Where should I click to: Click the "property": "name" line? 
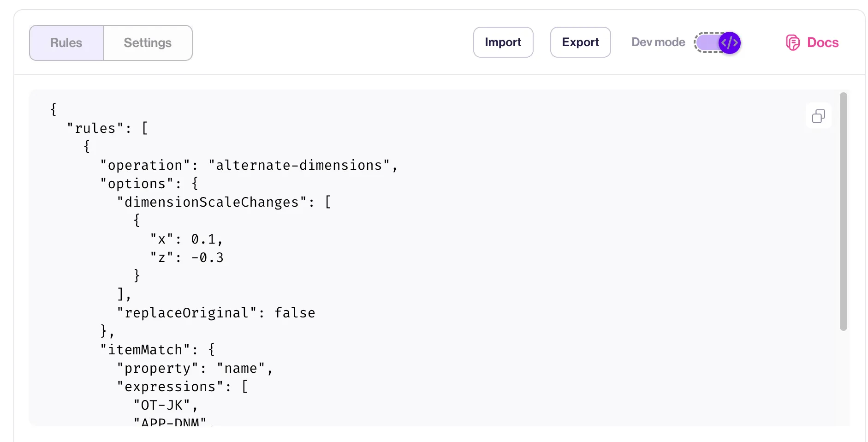(x=195, y=368)
